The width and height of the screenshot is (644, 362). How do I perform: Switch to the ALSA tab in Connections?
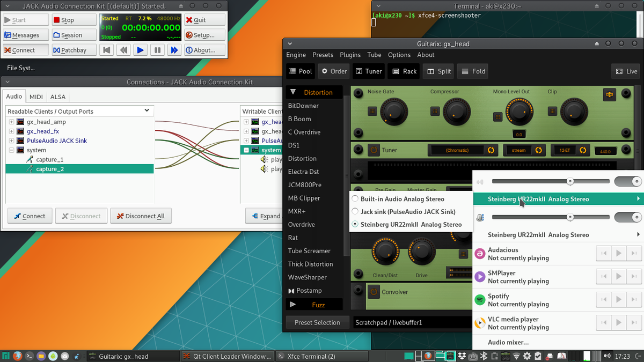click(57, 97)
